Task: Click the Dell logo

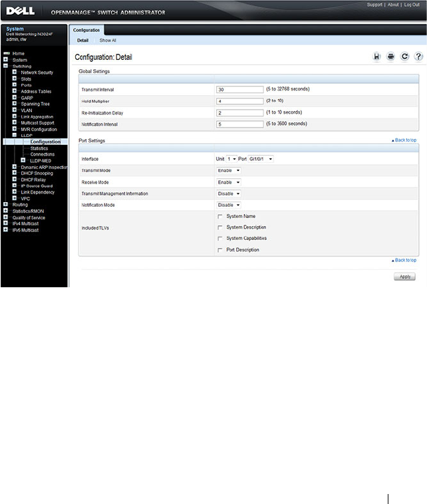Action: tap(20, 11)
